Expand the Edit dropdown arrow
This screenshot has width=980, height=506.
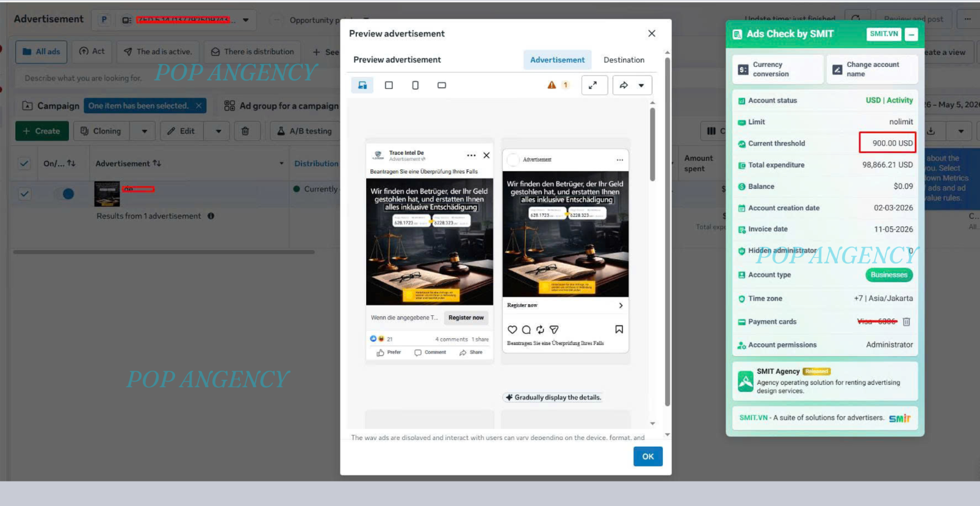point(218,131)
